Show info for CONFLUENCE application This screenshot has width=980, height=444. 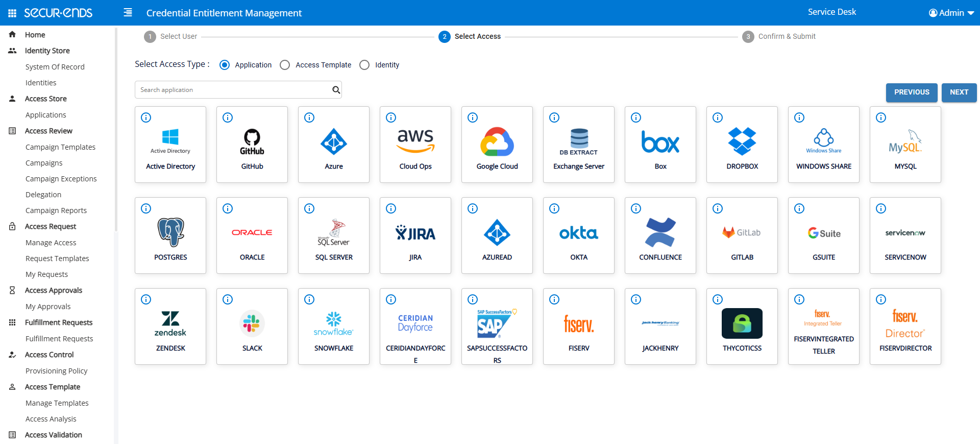[x=636, y=208]
